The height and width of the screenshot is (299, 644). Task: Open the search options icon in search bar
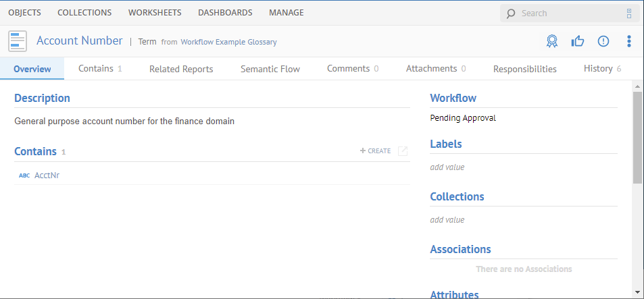pos(629,13)
